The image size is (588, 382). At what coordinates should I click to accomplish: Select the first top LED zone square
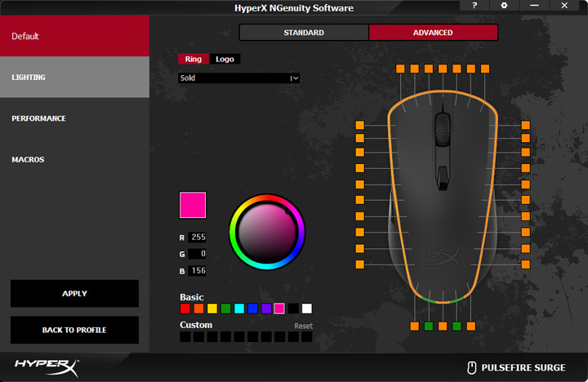[400, 69]
